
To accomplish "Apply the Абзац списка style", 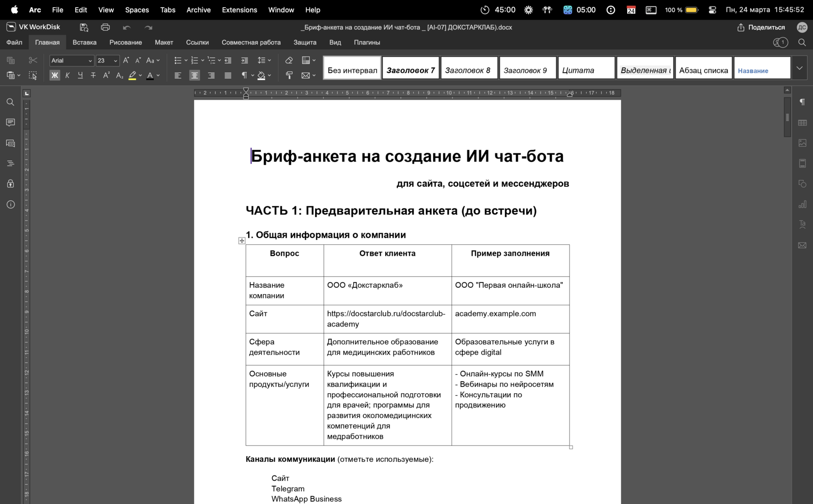I will (704, 68).
